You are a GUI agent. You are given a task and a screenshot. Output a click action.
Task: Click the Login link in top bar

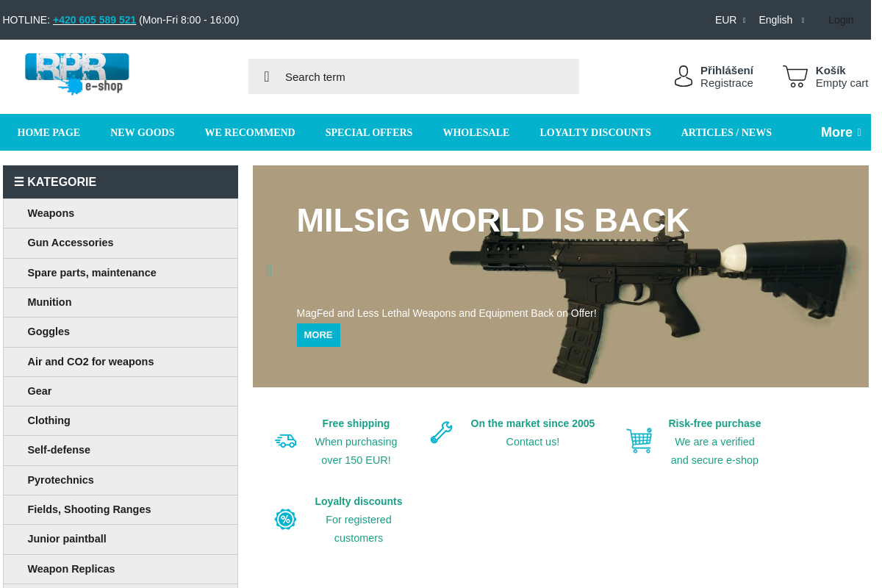point(841,20)
